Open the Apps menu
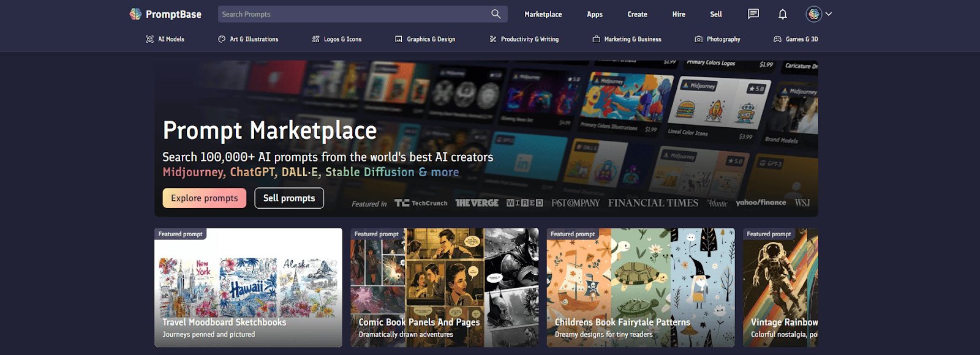The height and width of the screenshot is (355, 980). click(595, 14)
